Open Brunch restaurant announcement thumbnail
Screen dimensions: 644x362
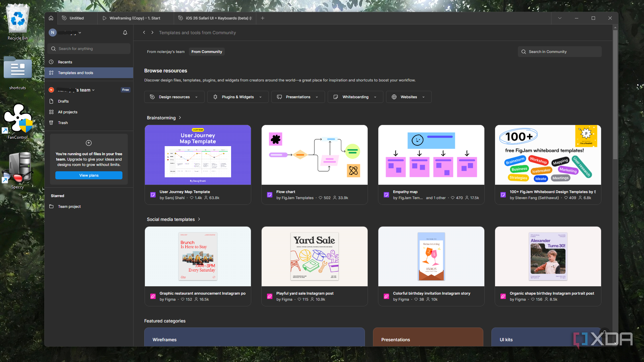[x=198, y=256]
